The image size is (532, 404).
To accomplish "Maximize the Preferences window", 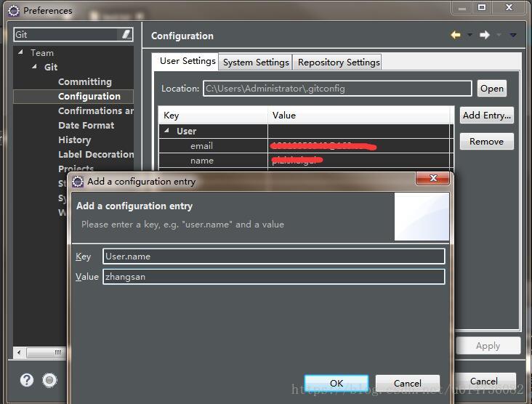I will 482,7.
